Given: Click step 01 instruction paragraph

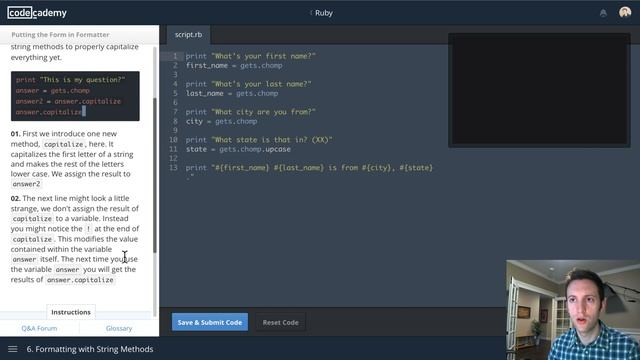Looking at the screenshot, I should 72,159.
